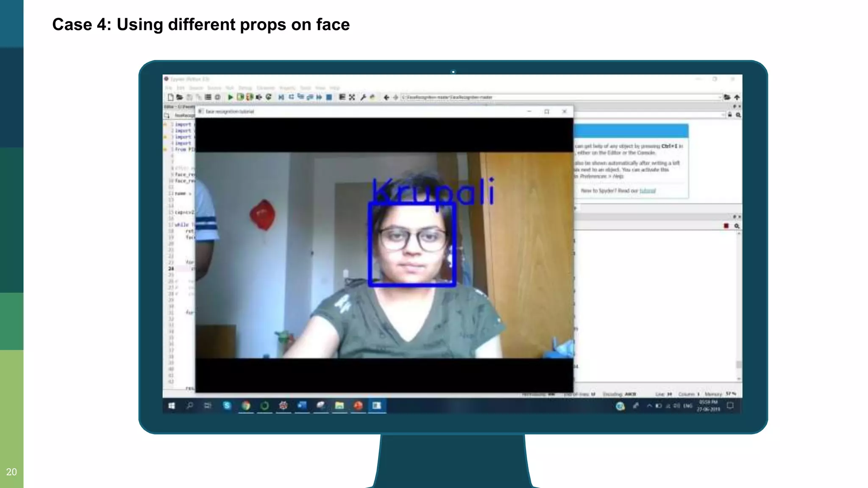Open the Run menu
868x488 pixels.
point(229,88)
